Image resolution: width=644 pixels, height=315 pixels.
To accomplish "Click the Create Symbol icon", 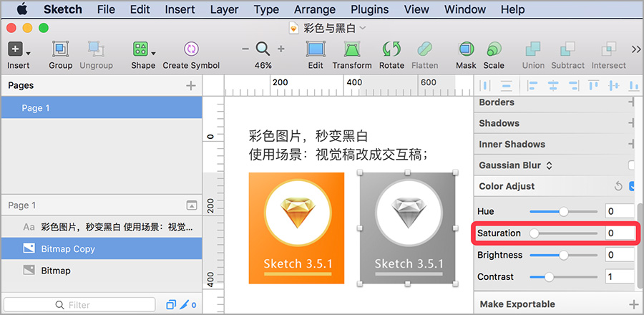I will click(x=191, y=49).
